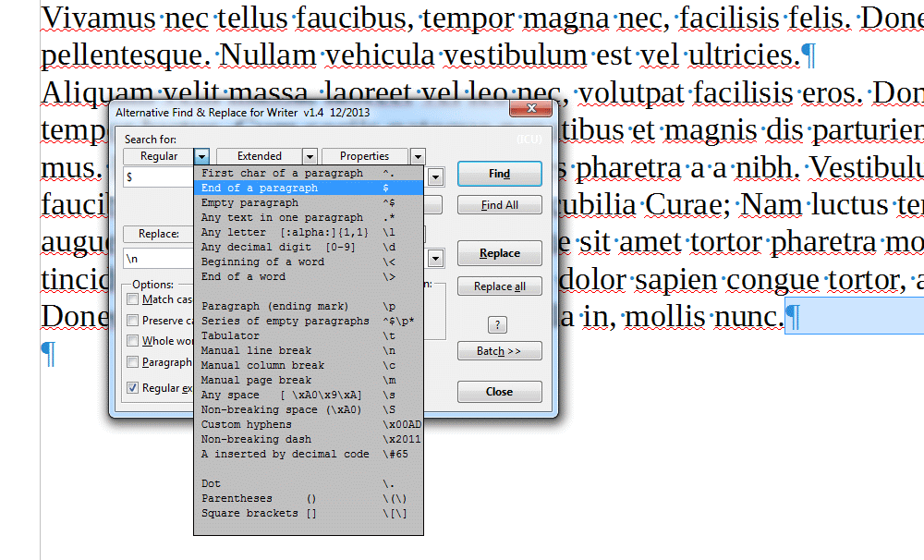Open the Properties dropdown arrow

click(418, 157)
